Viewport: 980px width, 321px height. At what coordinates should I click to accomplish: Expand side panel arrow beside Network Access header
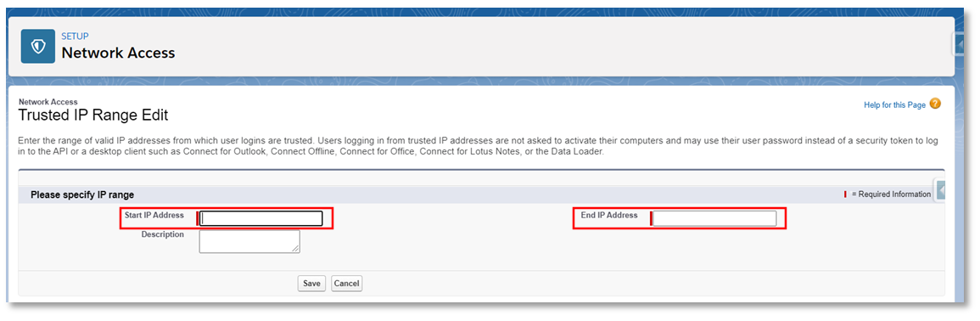(960, 44)
